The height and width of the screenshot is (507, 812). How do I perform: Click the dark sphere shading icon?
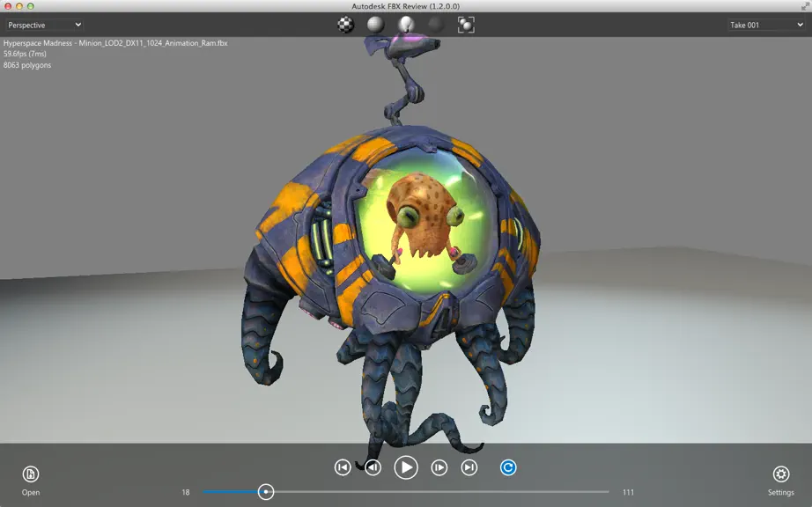[x=436, y=25]
